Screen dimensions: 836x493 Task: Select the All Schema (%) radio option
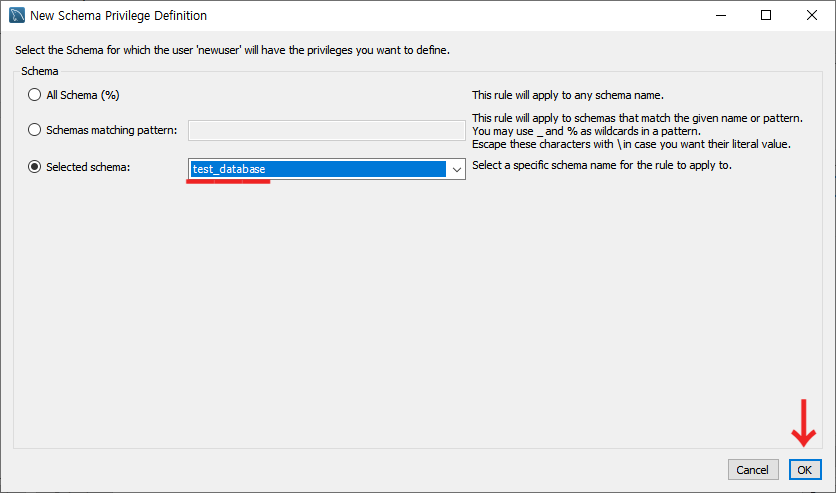click(x=35, y=95)
